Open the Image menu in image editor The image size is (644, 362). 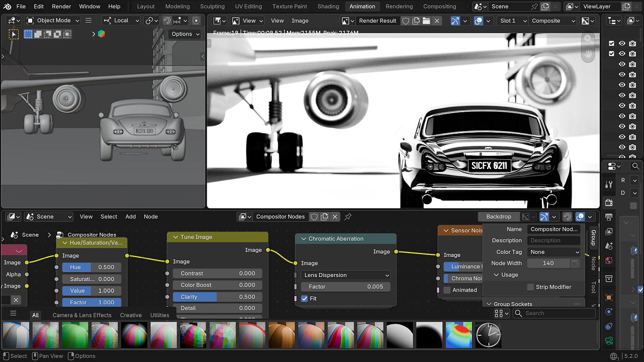pos(300,21)
